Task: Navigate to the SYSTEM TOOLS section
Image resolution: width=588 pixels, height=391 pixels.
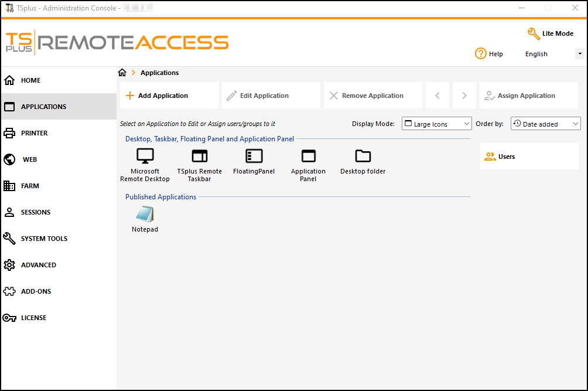Action: [x=43, y=239]
